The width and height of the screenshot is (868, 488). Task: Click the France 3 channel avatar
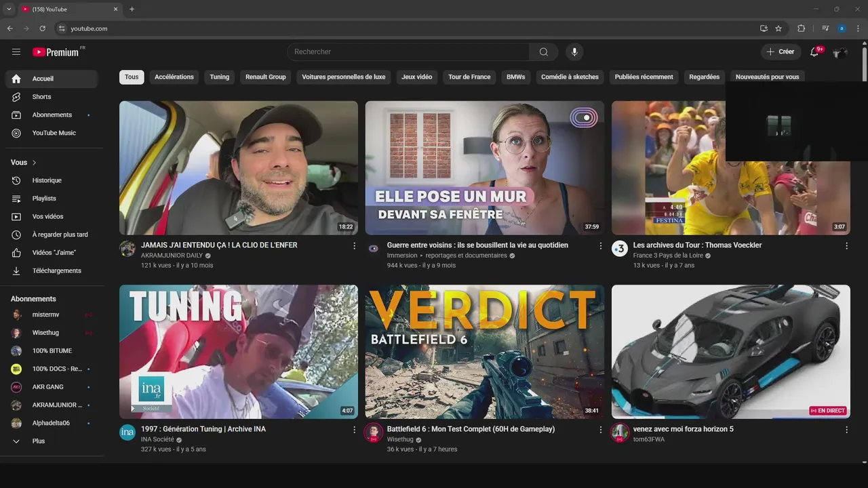[620, 249]
